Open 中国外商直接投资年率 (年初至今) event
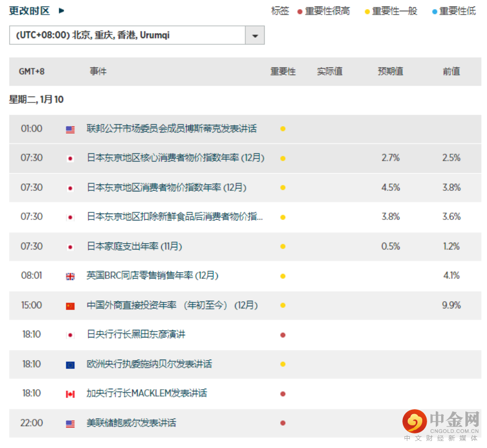The width and height of the screenshot is (487, 448). coord(173,305)
